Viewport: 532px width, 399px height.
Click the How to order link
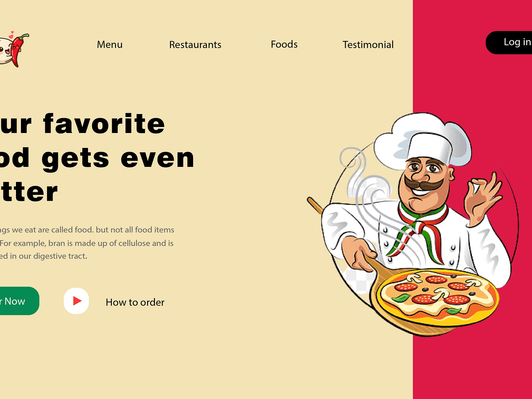click(135, 302)
